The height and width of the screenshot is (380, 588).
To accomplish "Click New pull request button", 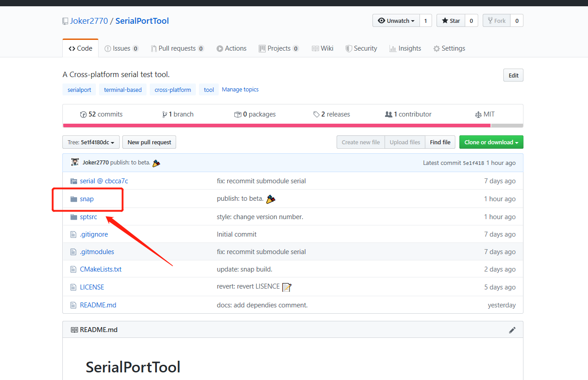I will tap(149, 142).
